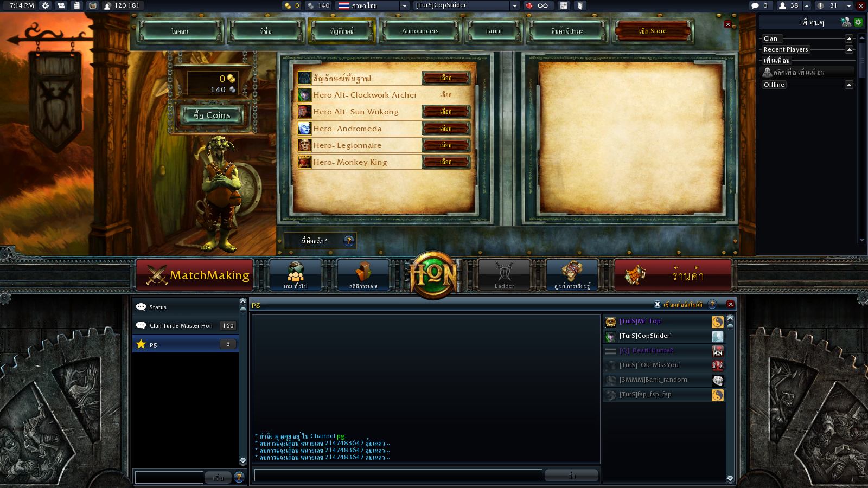Open the Status chat tab
868x488 pixels.
pyautogui.click(x=186, y=307)
